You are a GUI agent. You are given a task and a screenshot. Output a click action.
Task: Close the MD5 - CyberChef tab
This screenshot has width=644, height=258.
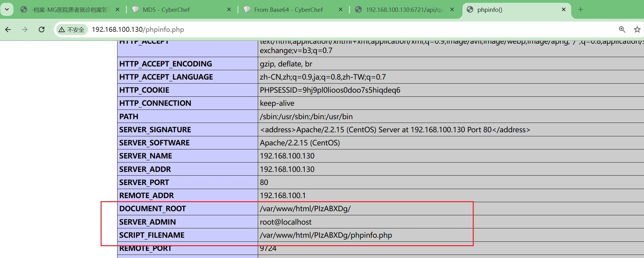229,10
